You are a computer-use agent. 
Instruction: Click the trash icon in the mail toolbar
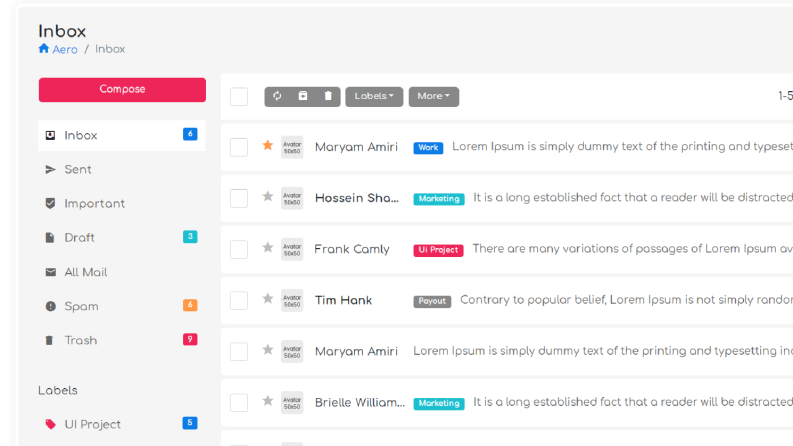328,96
